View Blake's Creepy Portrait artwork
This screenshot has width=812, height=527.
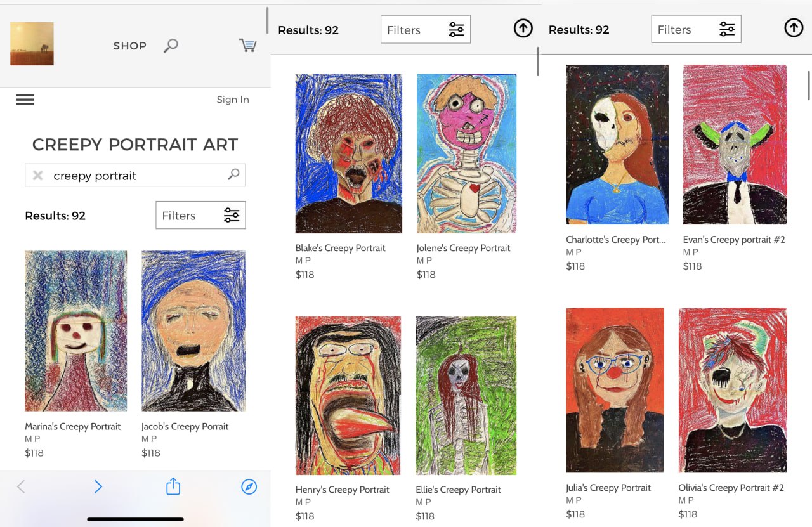pos(348,153)
